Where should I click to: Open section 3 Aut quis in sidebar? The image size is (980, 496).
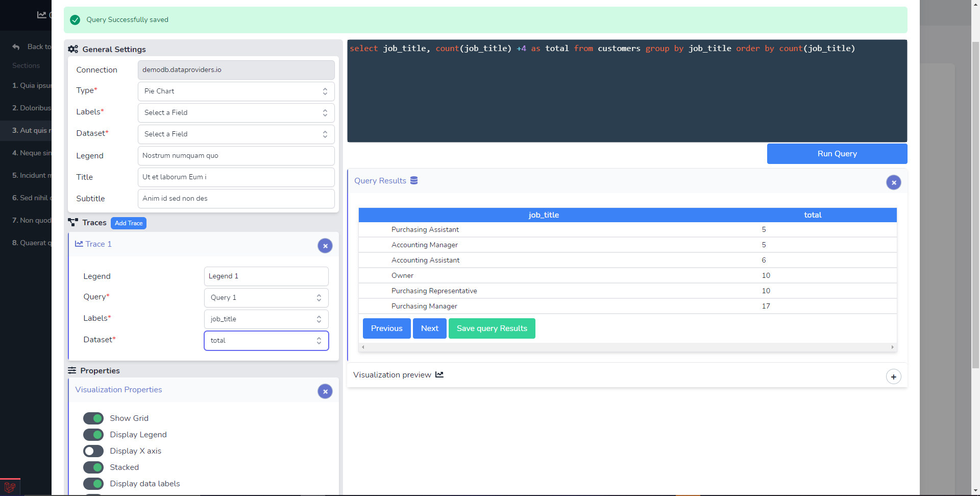click(31, 130)
